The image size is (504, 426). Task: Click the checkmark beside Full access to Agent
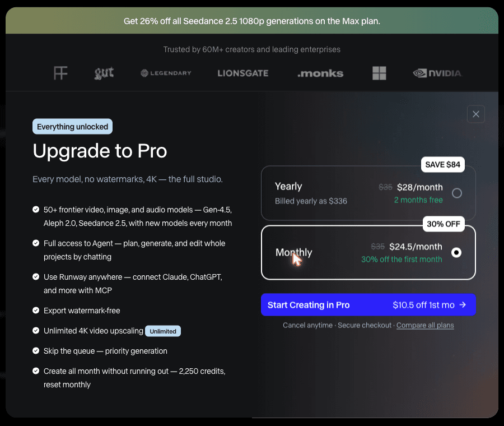pos(36,243)
